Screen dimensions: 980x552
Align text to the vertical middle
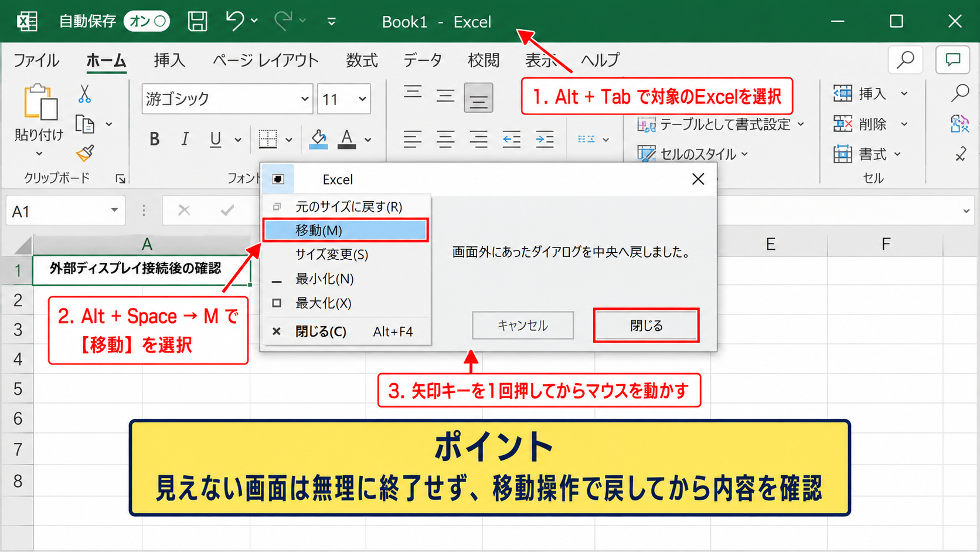(445, 95)
